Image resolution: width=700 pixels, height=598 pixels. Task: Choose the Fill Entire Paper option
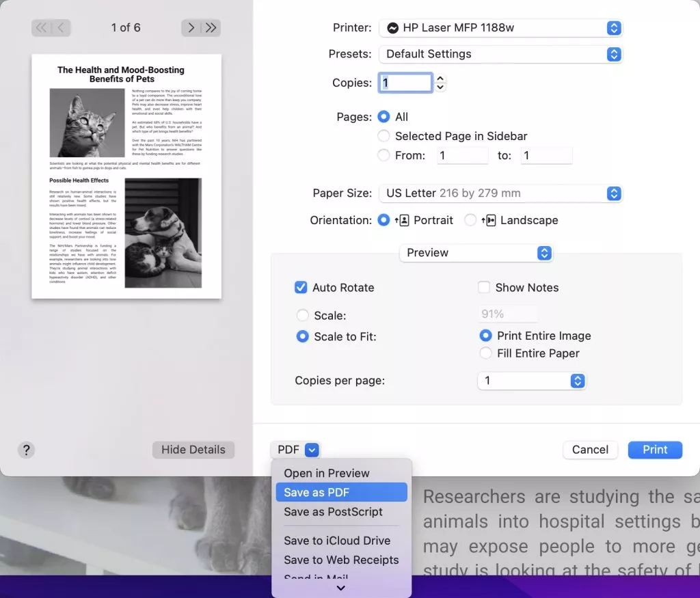(x=485, y=353)
